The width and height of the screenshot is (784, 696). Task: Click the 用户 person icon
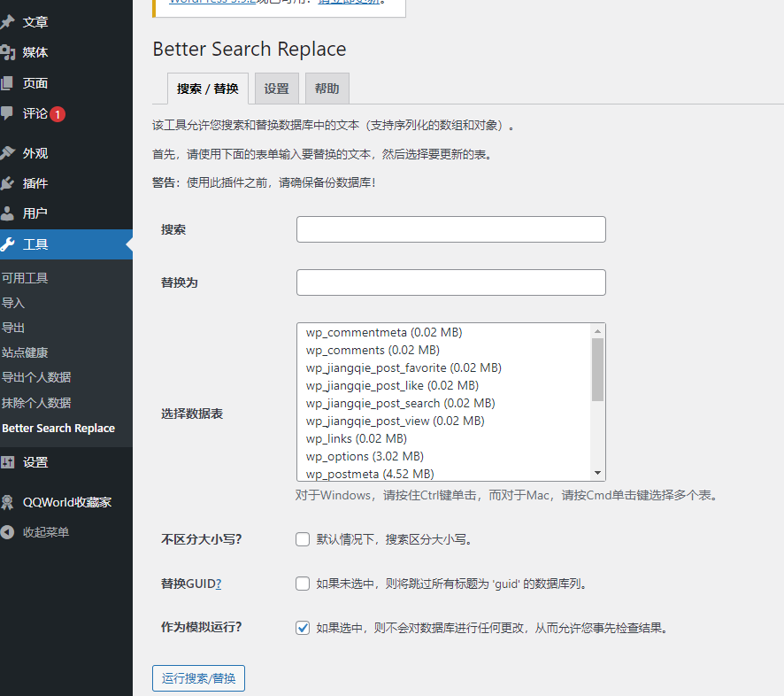(8, 213)
